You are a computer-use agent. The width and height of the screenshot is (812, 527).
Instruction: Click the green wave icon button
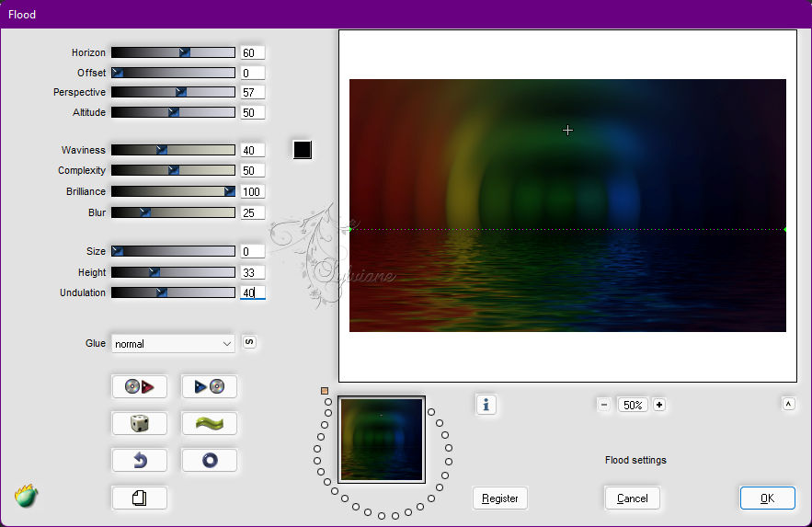pos(210,423)
